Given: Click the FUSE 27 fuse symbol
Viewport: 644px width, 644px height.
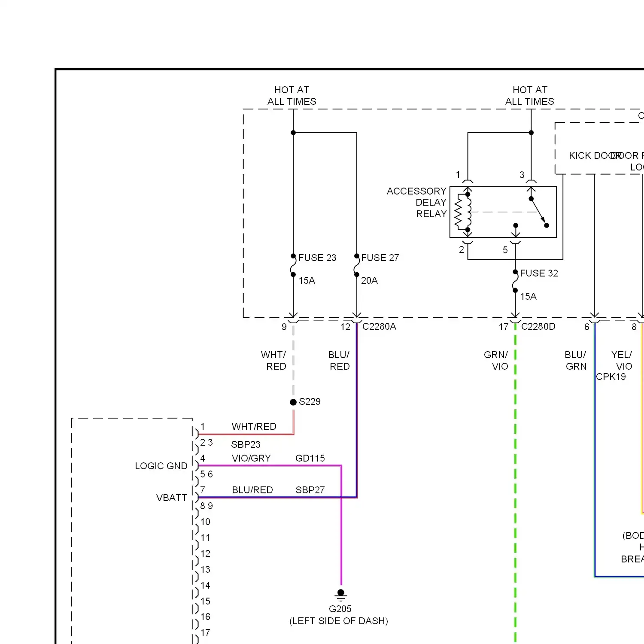Looking at the screenshot, I should (357, 265).
